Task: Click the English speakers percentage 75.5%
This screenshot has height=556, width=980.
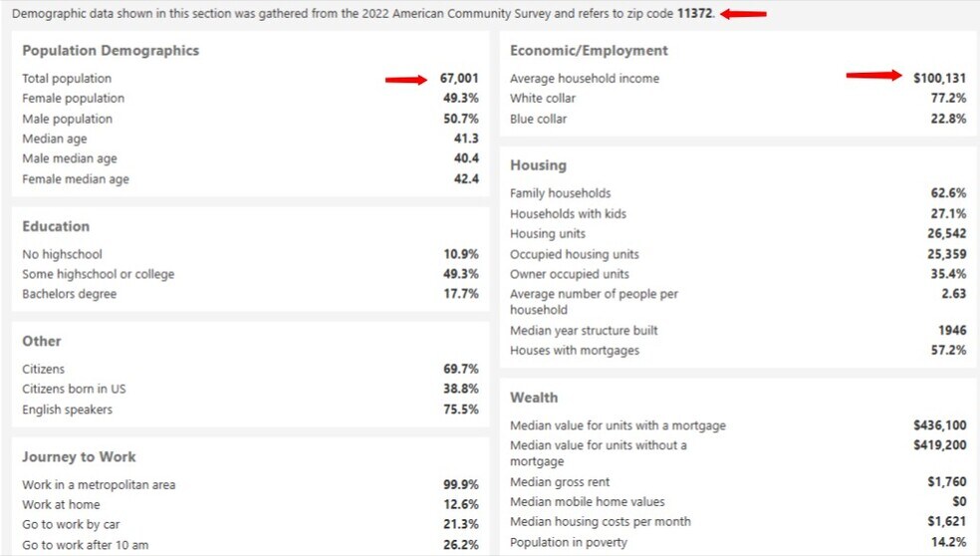Action: [x=461, y=410]
